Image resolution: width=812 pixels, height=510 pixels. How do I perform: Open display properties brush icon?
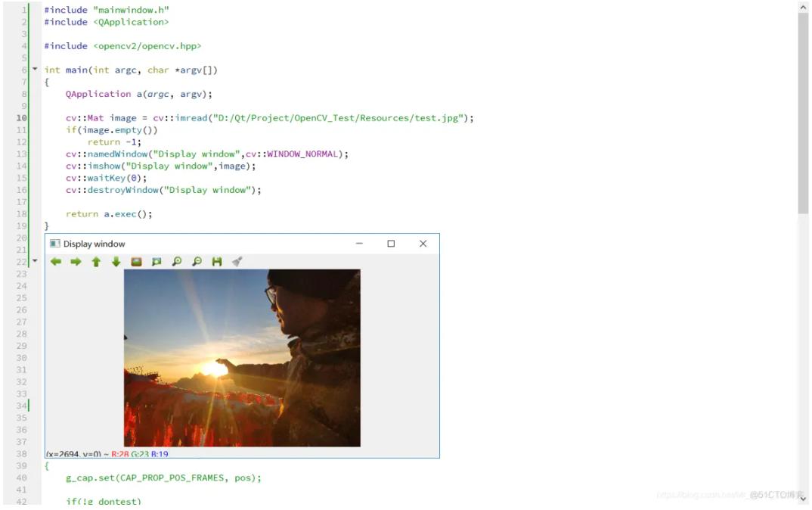(x=237, y=262)
